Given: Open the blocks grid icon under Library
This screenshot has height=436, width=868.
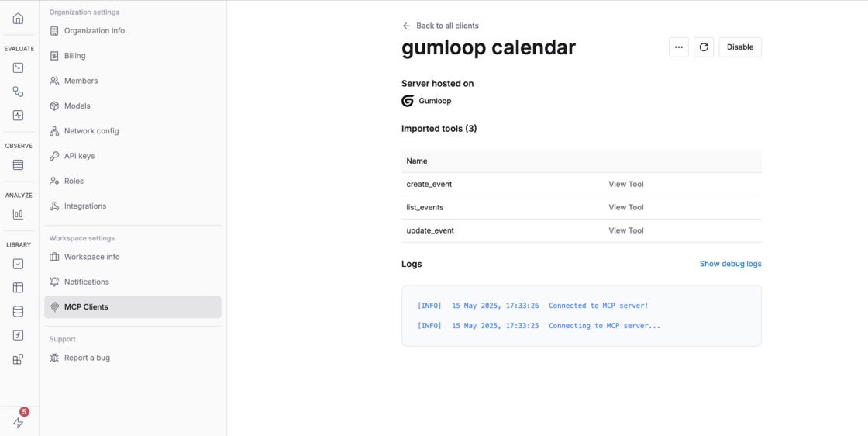Looking at the screenshot, I should pos(19,359).
